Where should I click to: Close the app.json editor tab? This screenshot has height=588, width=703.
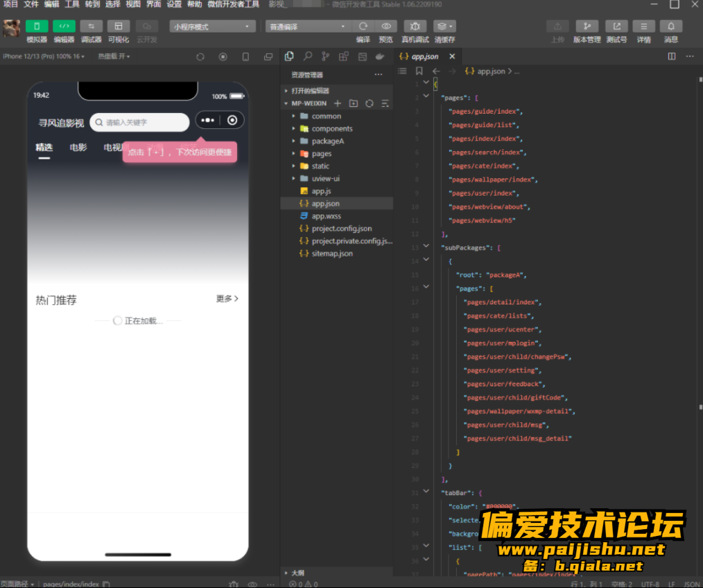[x=452, y=57]
